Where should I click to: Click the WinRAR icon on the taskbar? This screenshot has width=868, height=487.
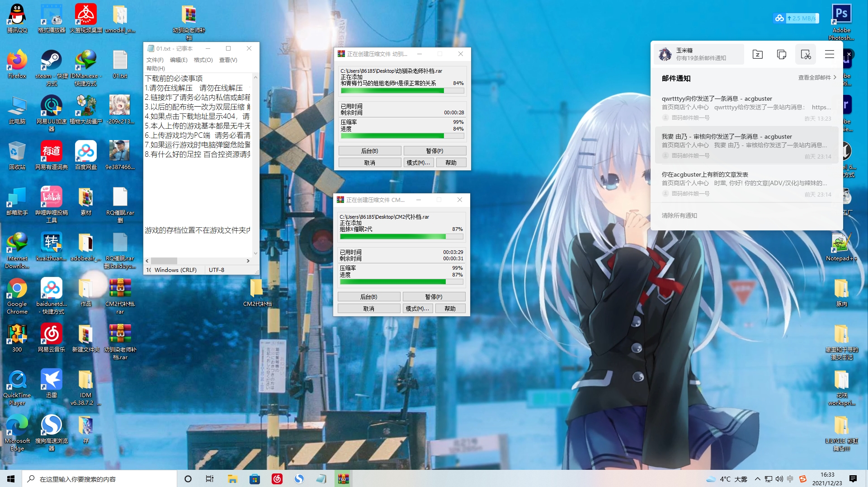tap(343, 479)
